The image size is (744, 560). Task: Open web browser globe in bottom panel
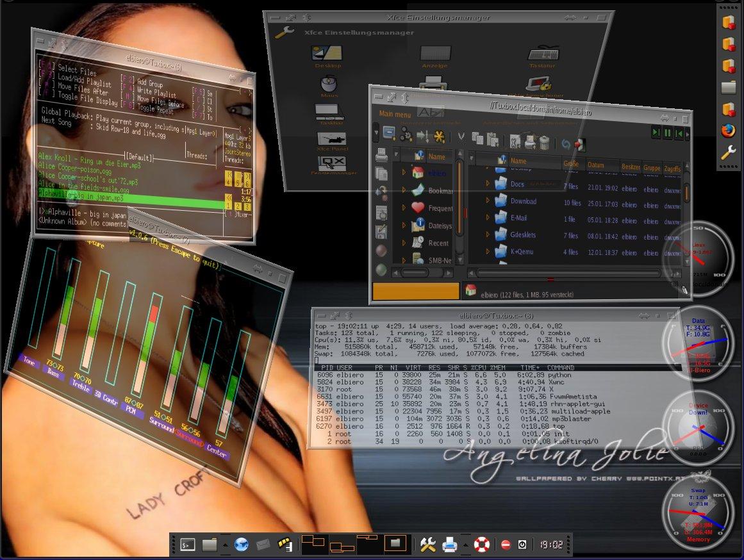(x=242, y=545)
